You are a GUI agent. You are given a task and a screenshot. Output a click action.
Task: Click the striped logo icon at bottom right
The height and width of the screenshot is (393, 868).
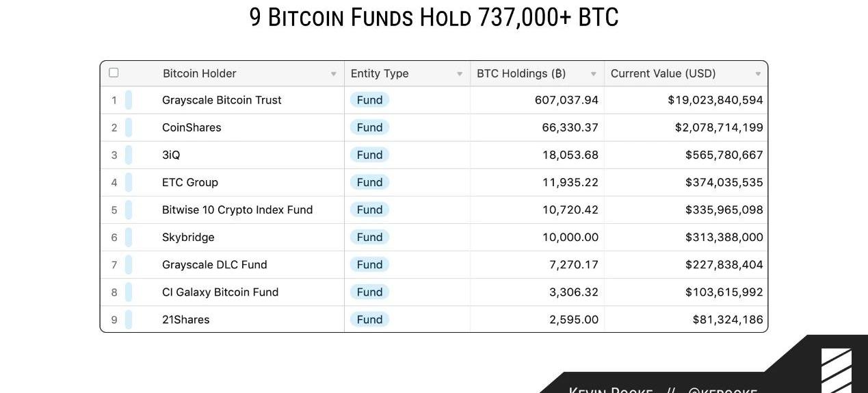click(x=837, y=370)
